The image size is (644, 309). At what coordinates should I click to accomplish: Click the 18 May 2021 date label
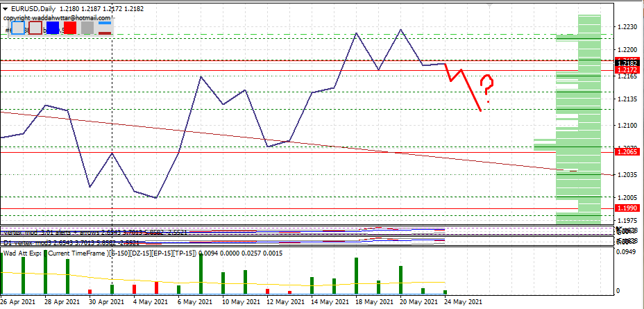pyautogui.click(x=372, y=302)
